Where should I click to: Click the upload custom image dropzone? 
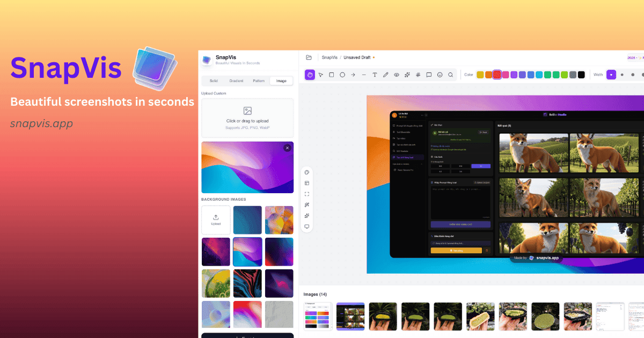247,117
